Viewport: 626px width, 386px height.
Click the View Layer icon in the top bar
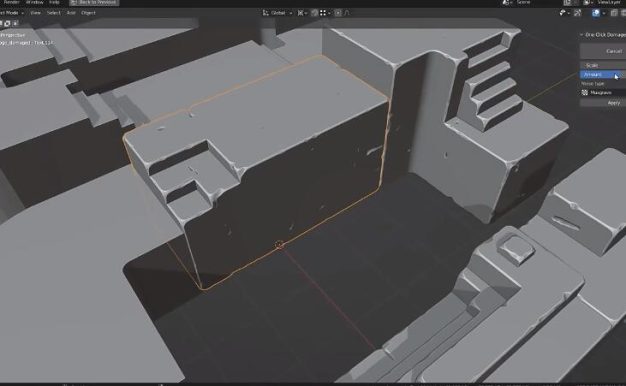tap(587, 2)
